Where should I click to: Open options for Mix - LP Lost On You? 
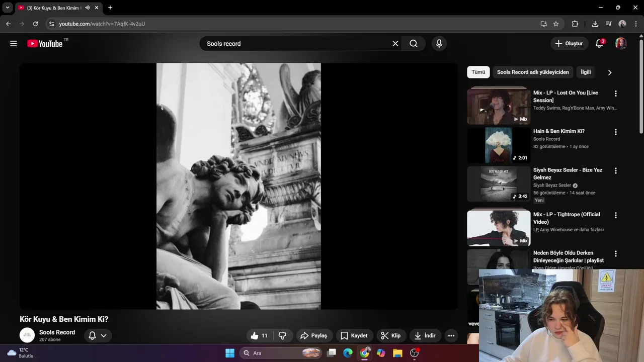pos(615,94)
